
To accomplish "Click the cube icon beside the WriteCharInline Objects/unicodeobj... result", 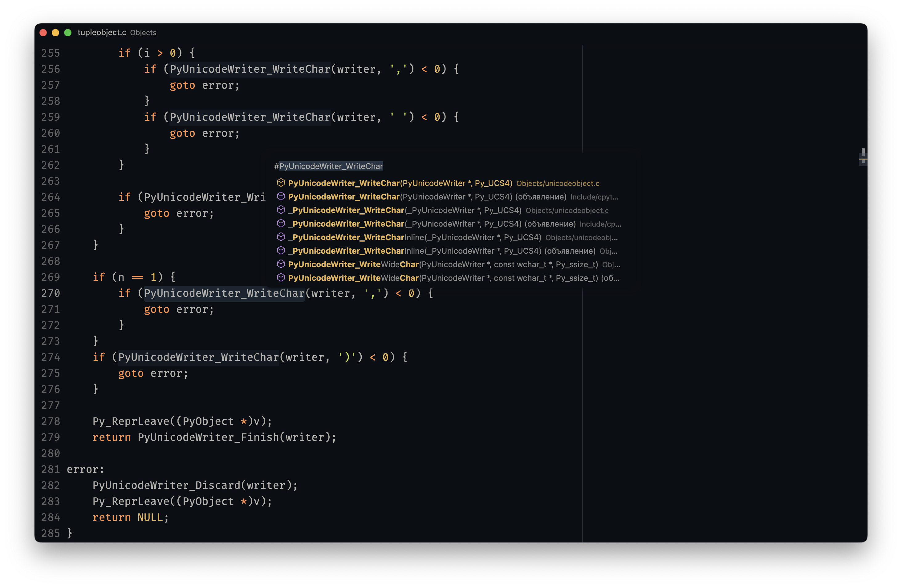I will (281, 237).
